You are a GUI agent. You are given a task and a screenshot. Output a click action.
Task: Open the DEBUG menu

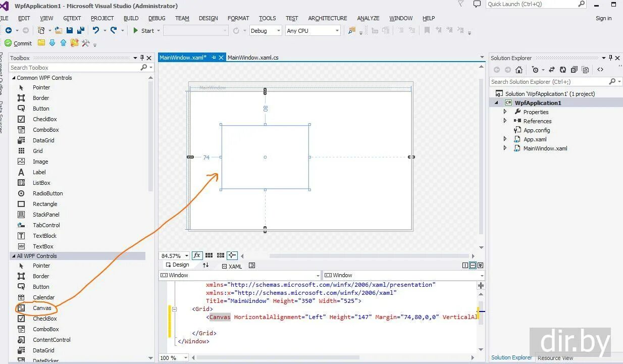157,18
